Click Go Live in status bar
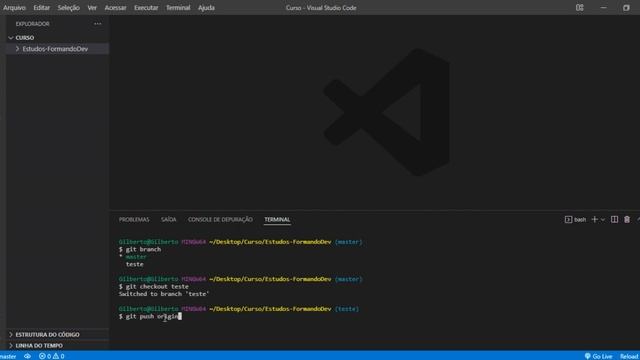 [598, 356]
